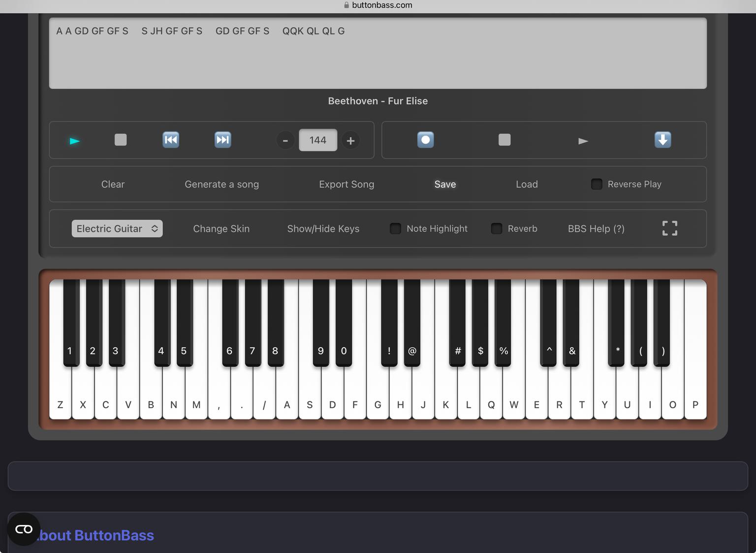Skip to the previous song

[171, 140]
